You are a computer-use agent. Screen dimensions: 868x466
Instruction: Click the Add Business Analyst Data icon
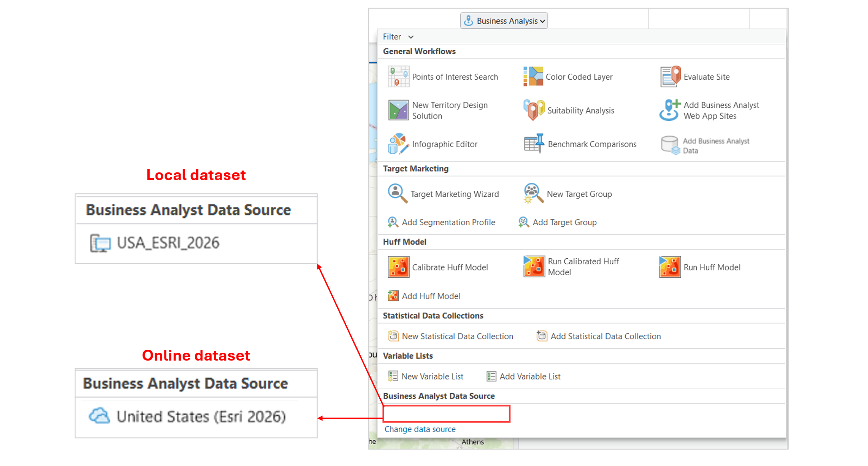point(670,146)
